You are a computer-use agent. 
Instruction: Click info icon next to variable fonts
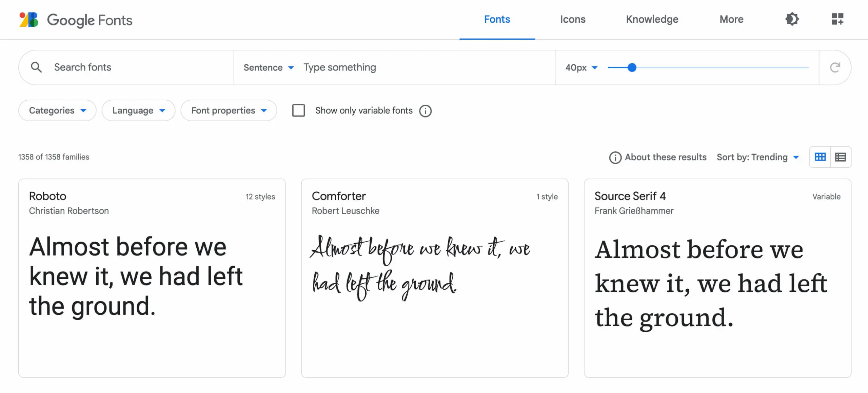(425, 111)
